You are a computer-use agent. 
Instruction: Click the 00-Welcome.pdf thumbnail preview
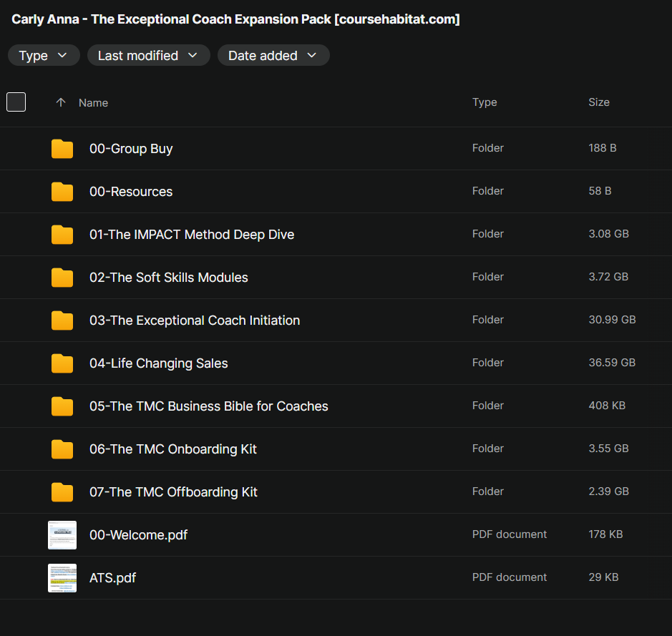click(x=62, y=535)
